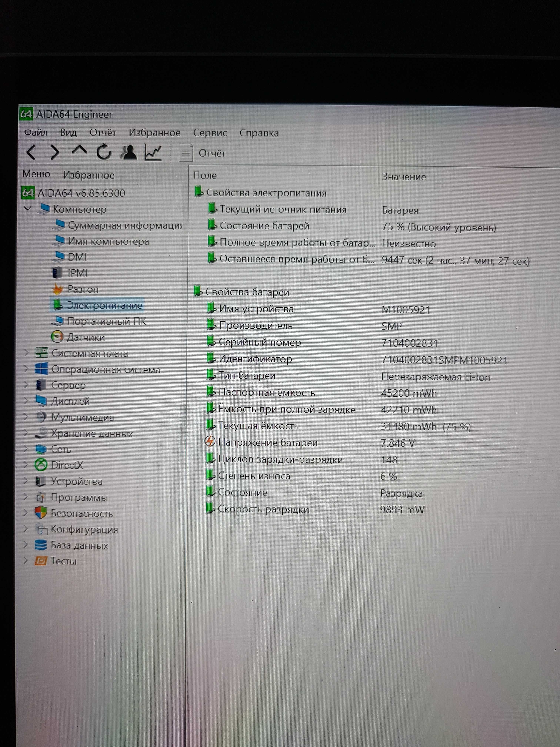Click the Безопасность shield icon
560x747 pixels.
click(x=41, y=513)
